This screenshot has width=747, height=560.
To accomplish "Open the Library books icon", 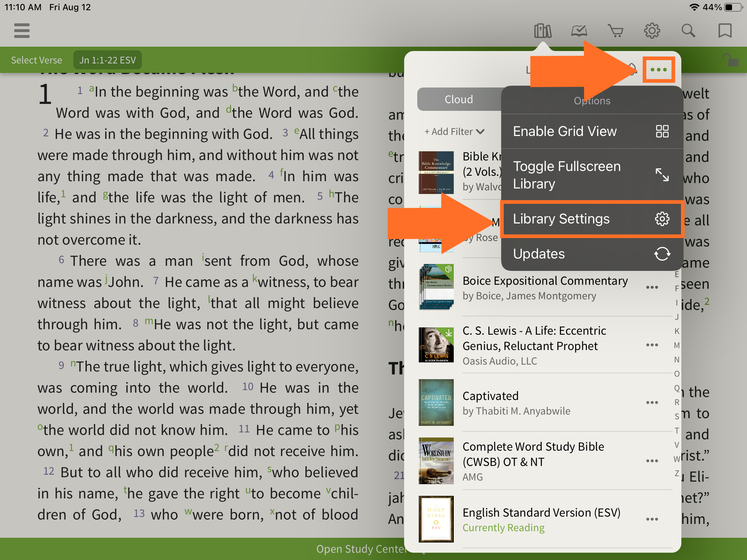I will pos(543,31).
